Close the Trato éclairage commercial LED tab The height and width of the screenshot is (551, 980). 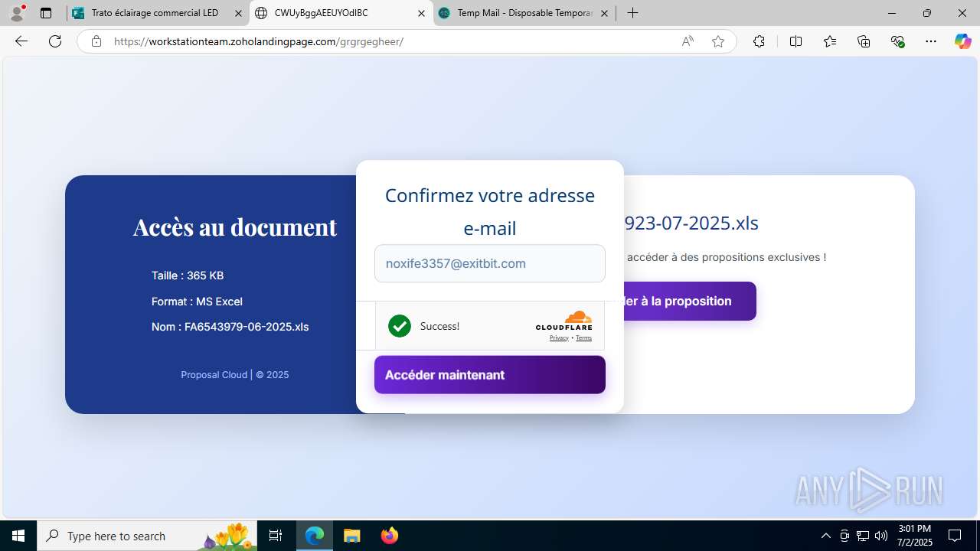(x=238, y=13)
